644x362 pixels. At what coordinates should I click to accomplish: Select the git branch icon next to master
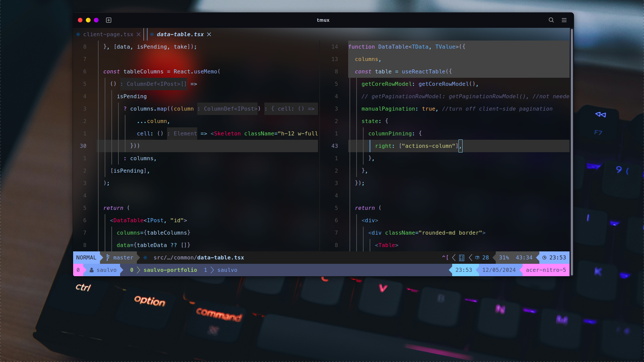(x=108, y=257)
